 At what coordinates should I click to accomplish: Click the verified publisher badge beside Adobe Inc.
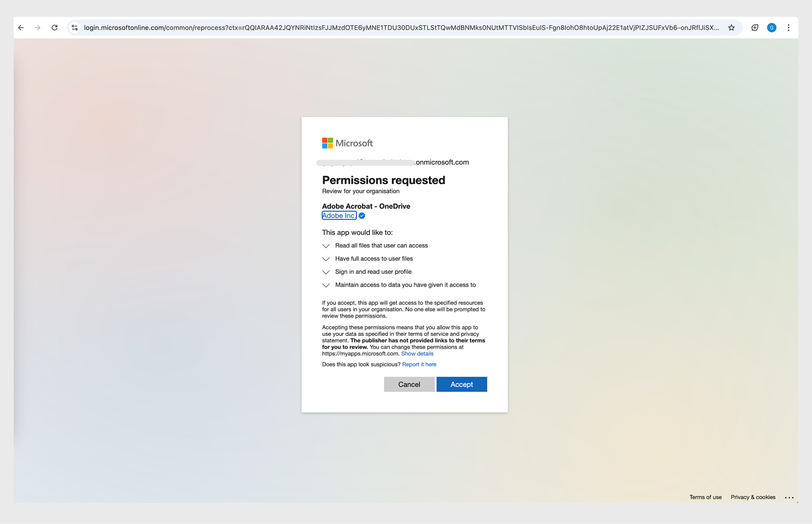[361, 216]
